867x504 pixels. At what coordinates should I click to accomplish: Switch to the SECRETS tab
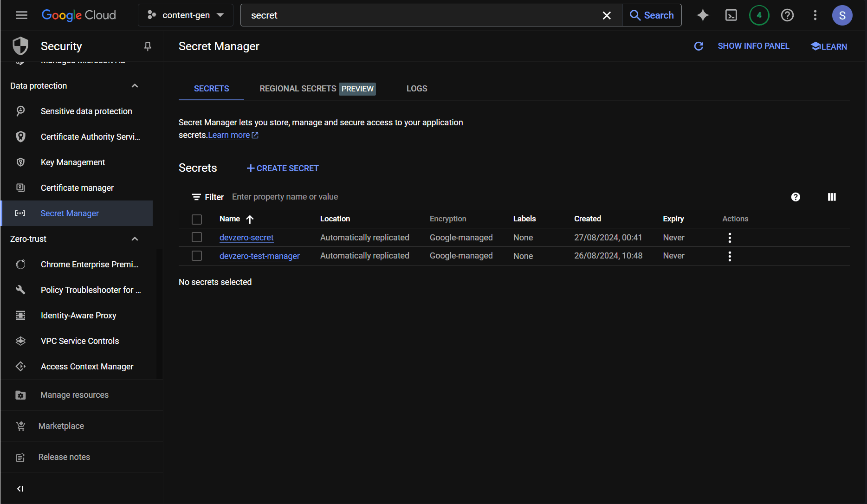click(x=211, y=89)
